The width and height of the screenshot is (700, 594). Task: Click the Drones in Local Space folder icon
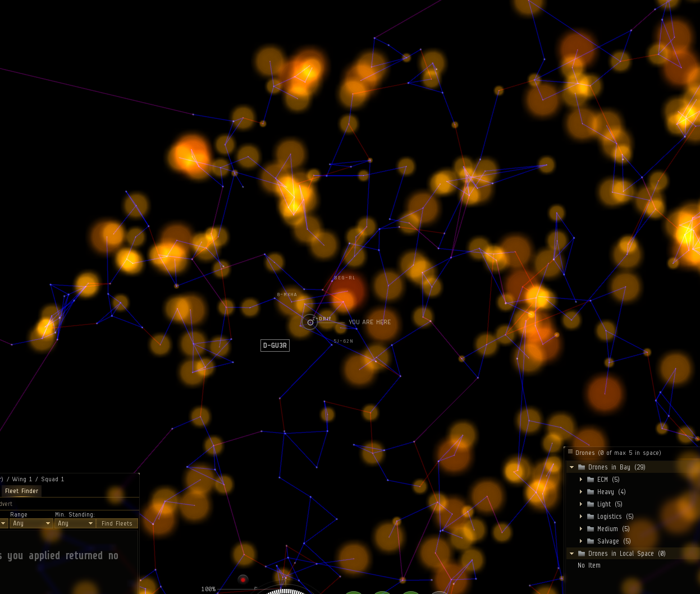coord(582,554)
